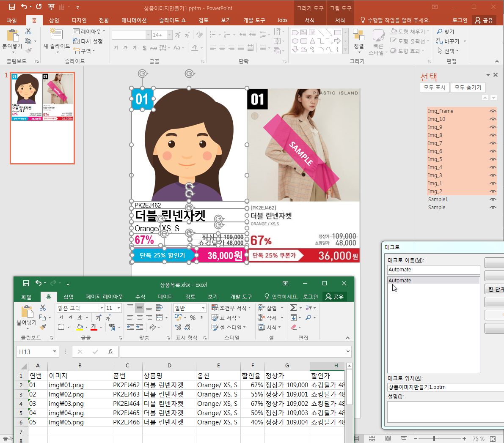
Task: Click the Excel Delete cells (삭제) icon
Action: (262, 317)
